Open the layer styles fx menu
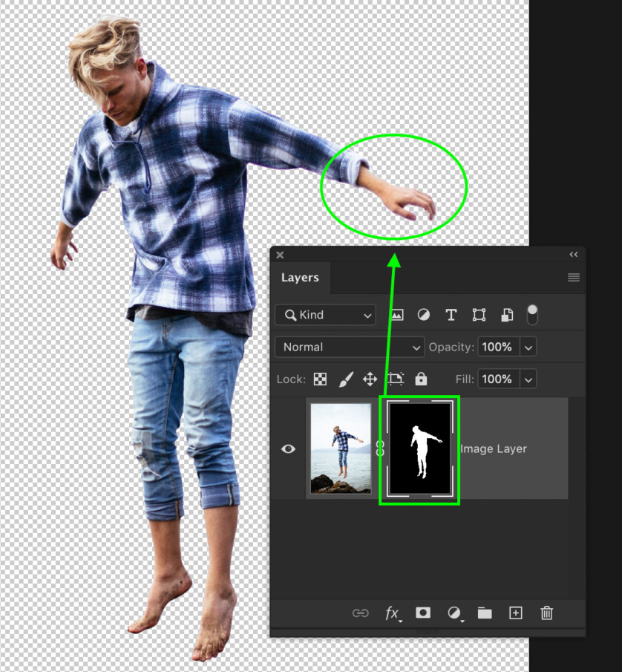The image size is (622, 672). pos(393,613)
